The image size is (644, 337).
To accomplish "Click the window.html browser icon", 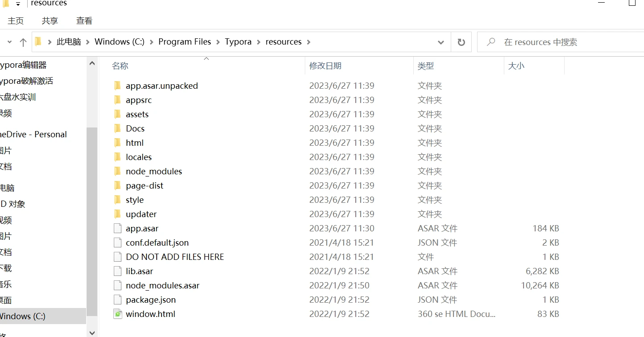I will (117, 314).
